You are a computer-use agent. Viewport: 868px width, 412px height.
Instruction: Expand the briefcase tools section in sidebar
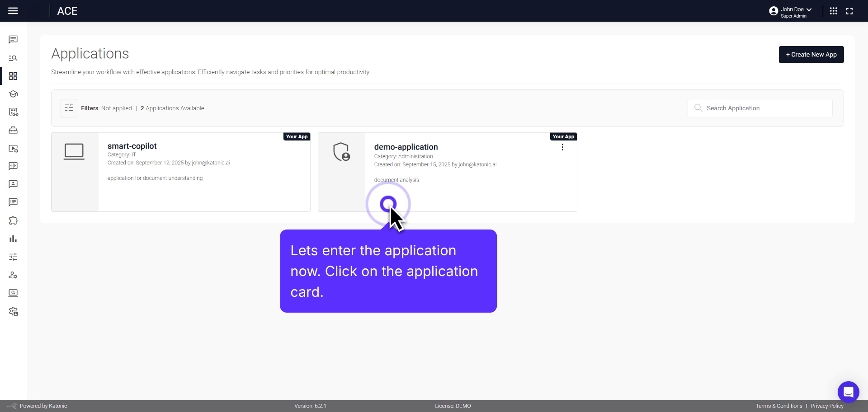pos(13,130)
